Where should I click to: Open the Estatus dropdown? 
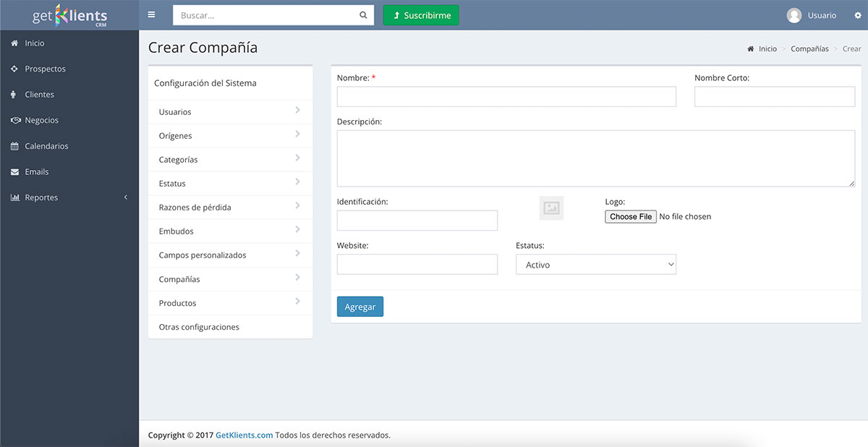(x=595, y=265)
